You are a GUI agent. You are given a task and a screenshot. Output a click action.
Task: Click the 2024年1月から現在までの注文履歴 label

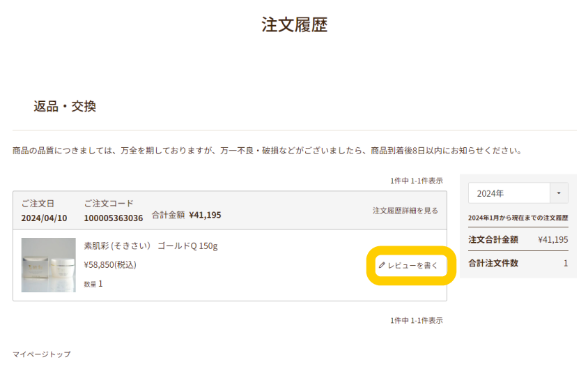click(518, 218)
